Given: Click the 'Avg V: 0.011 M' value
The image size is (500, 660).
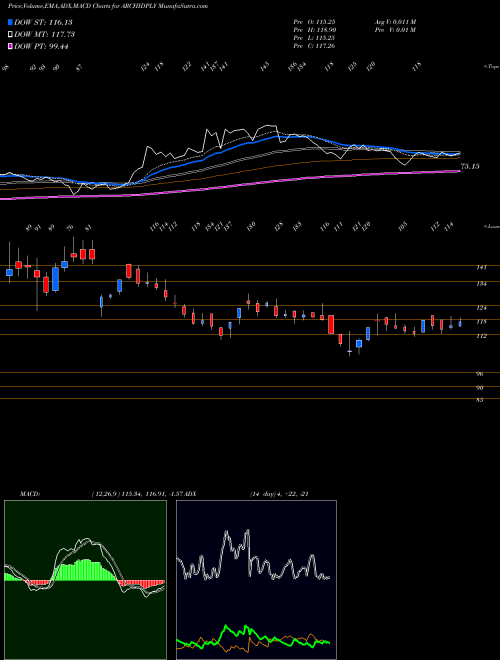Looking at the screenshot, I should point(395,22).
